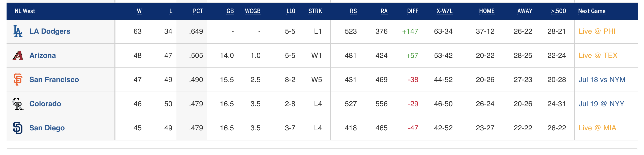Open the Jul 18 vs NYM game
The image size is (644, 155).
(x=602, y=80)
